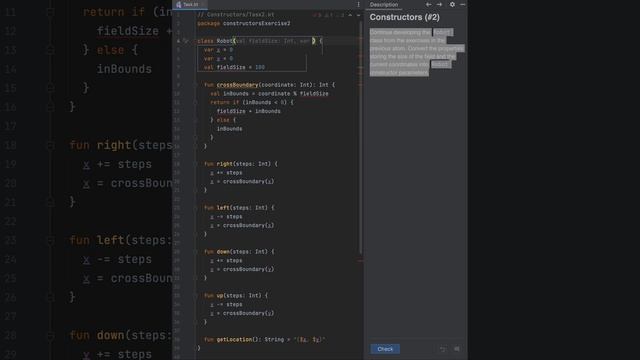Click 'fieldSize + inBounds' expression line
Viewport: 640px width, 360px height.
(249, 111)
